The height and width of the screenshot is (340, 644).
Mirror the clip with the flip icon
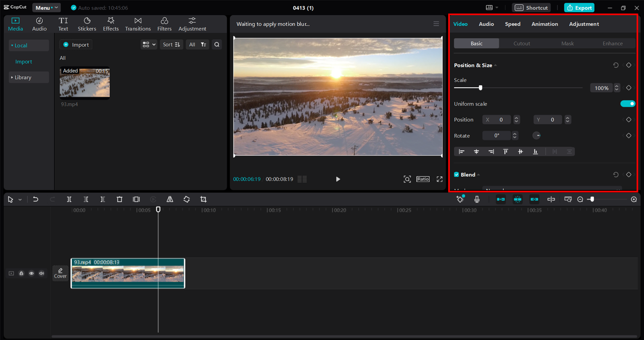(170, 199)
